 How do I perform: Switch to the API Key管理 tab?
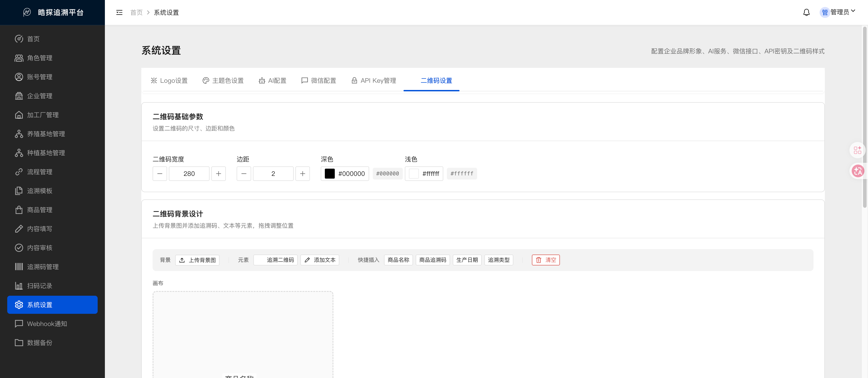374,80
